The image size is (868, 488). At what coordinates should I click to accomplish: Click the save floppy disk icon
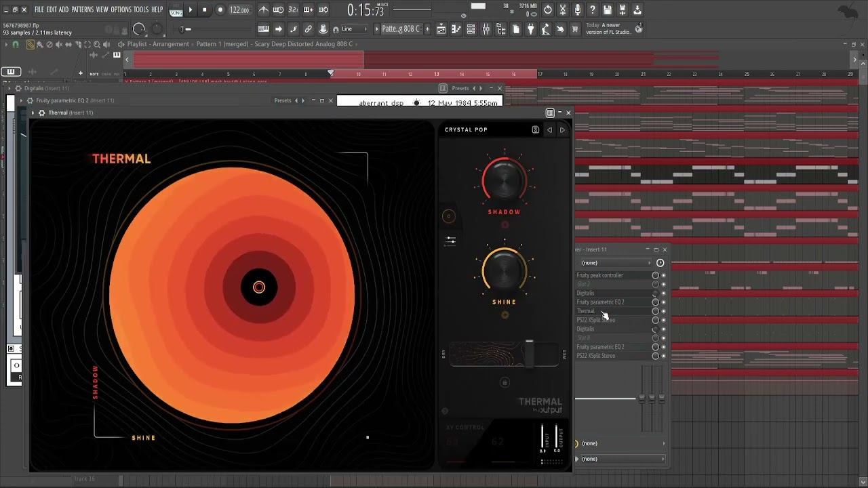pos(607,9)
